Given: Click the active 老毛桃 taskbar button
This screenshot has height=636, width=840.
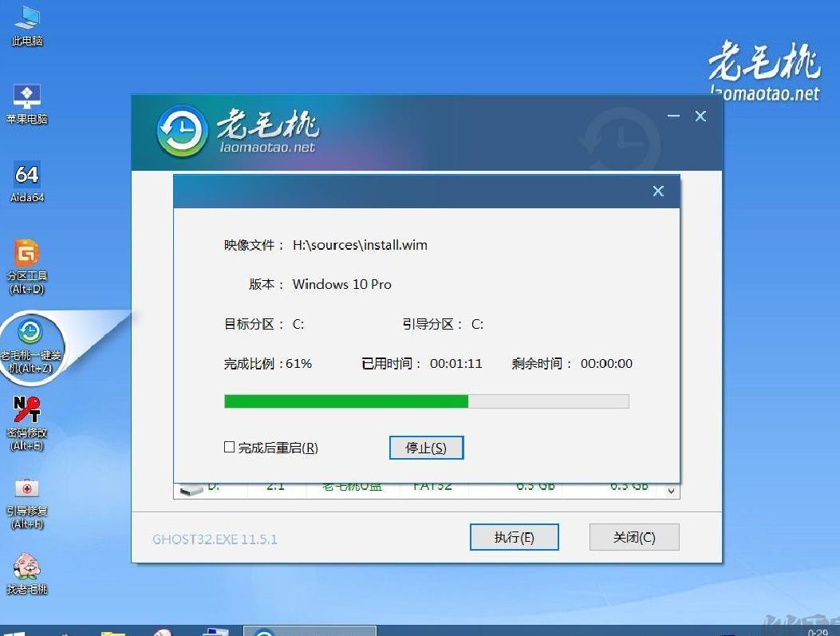Looking at the screenshot, I should point(310,631).
